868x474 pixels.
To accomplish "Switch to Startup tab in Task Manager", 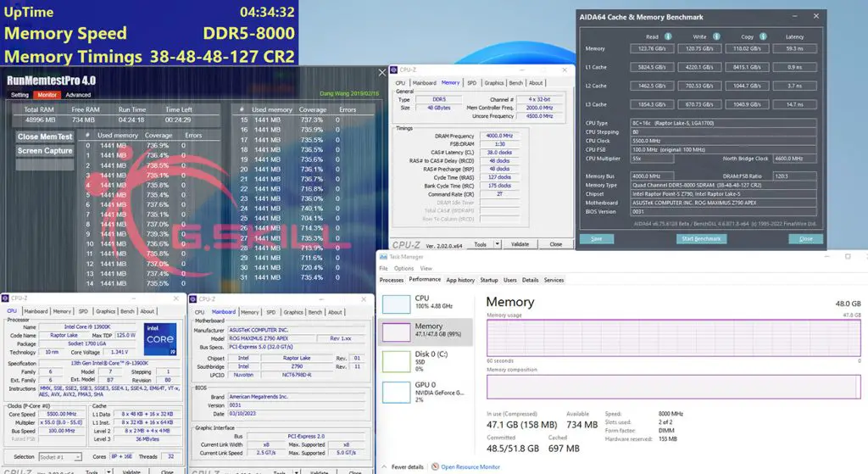I will point(489,280).
